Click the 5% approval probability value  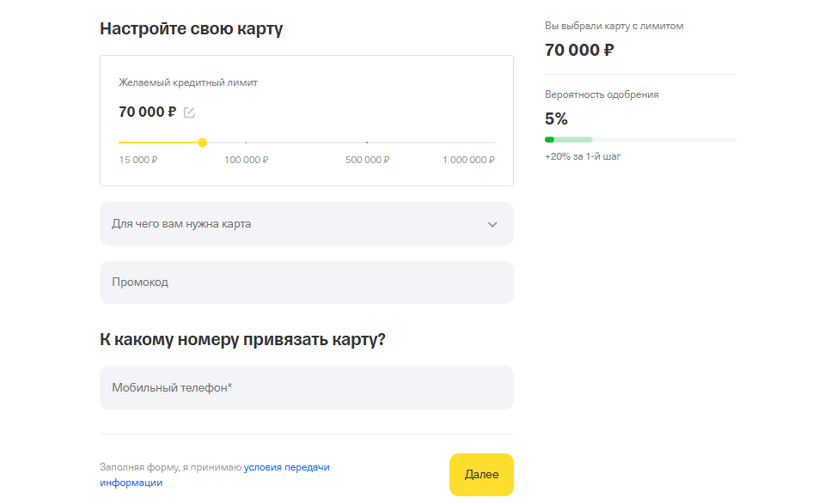pyautogui.click(x=556, y=118)
